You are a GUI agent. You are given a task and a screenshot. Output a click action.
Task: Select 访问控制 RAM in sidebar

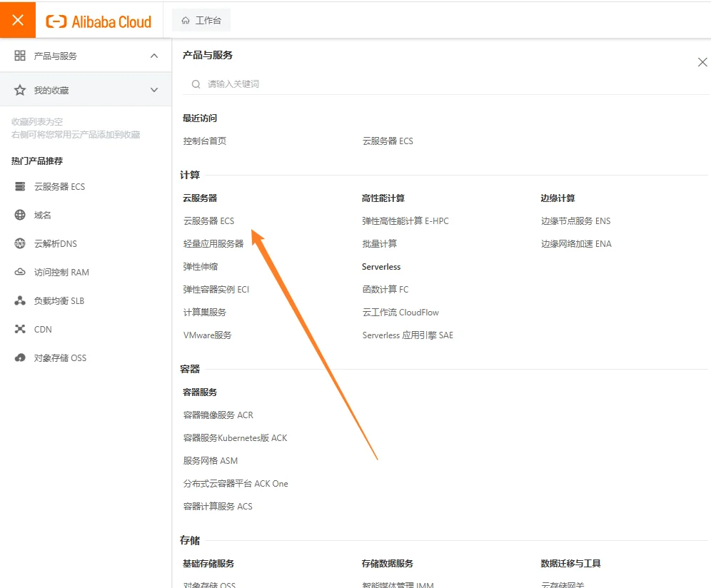[61, 272]
